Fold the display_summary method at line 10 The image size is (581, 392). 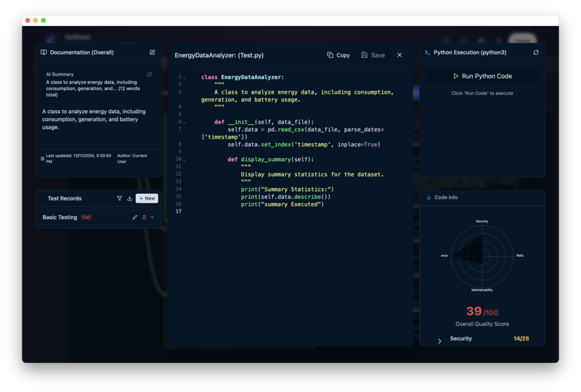coord(184,160)
